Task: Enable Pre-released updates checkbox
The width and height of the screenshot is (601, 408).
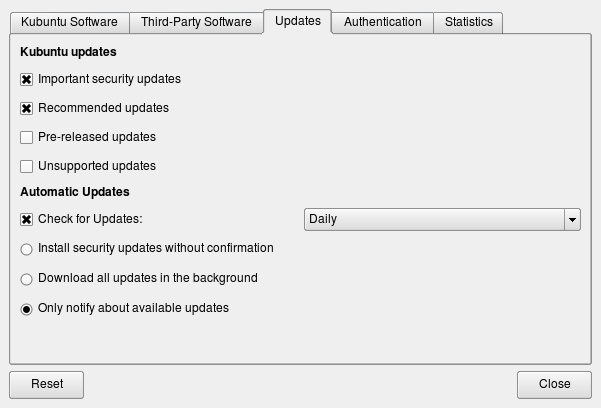Action: pos(27,137)
